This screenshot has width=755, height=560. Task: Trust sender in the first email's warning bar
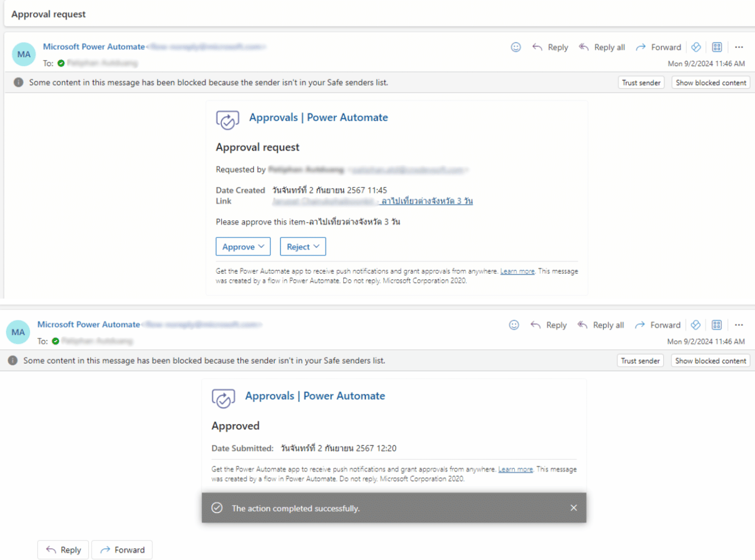click(x=641, y=82)
